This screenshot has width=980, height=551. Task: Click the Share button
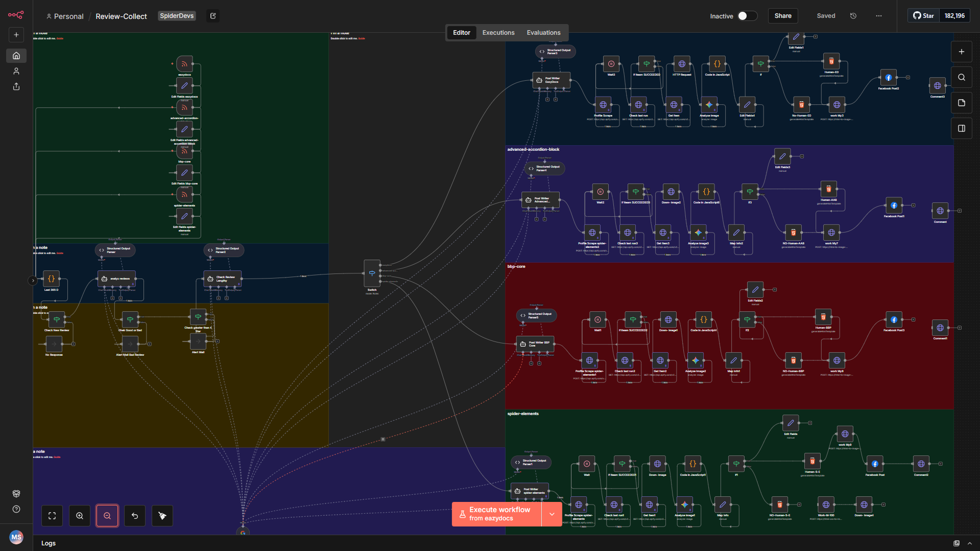782,16
